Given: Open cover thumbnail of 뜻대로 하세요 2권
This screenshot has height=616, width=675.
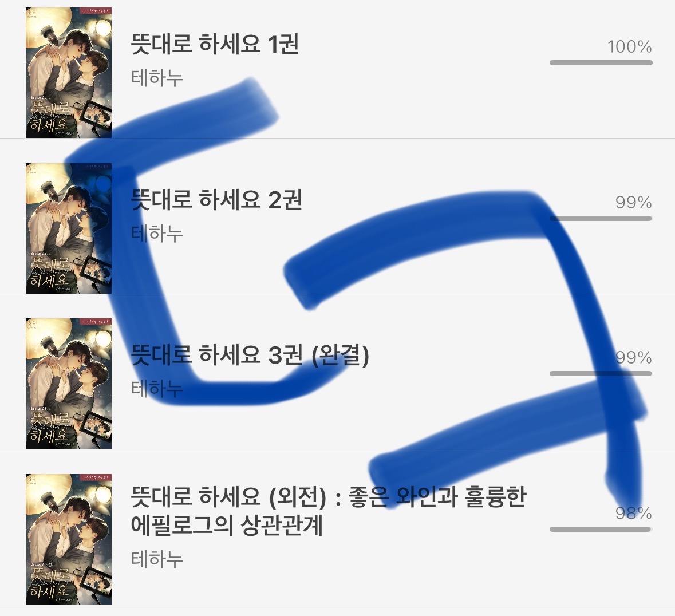Looking at the screenshot, I should [x=69, y=228].
